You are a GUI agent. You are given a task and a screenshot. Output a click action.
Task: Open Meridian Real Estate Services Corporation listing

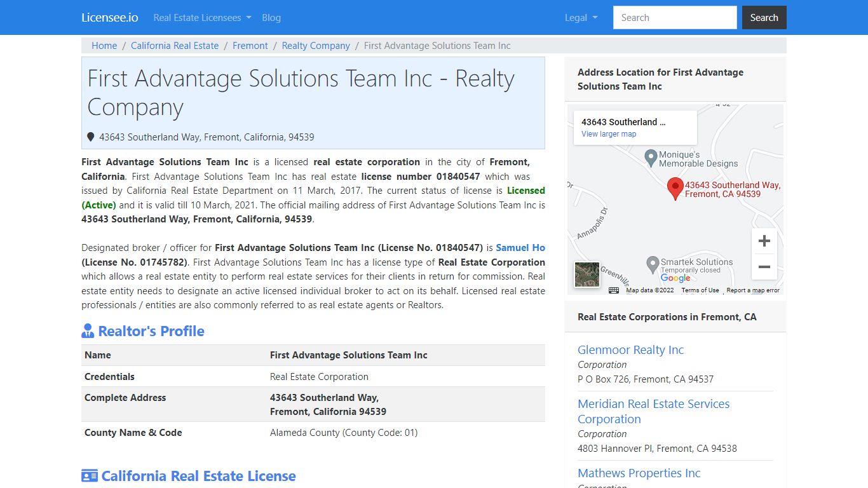point(653,411)
